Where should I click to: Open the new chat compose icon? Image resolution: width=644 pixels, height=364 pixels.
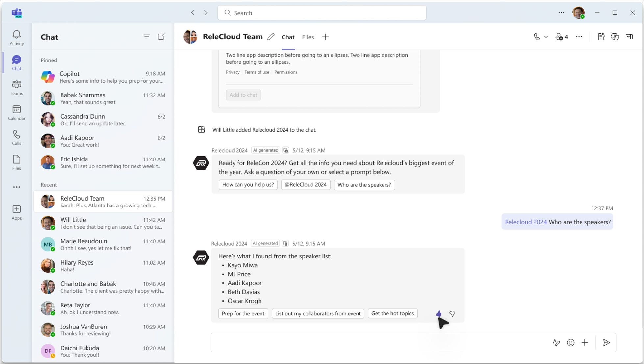point(161,37)
